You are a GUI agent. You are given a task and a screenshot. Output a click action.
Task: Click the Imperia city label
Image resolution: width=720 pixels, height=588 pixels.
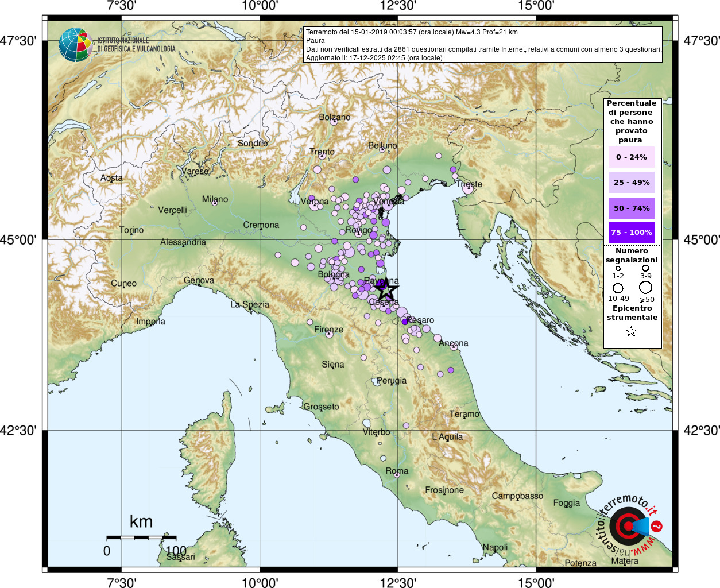tap(151, 321)
